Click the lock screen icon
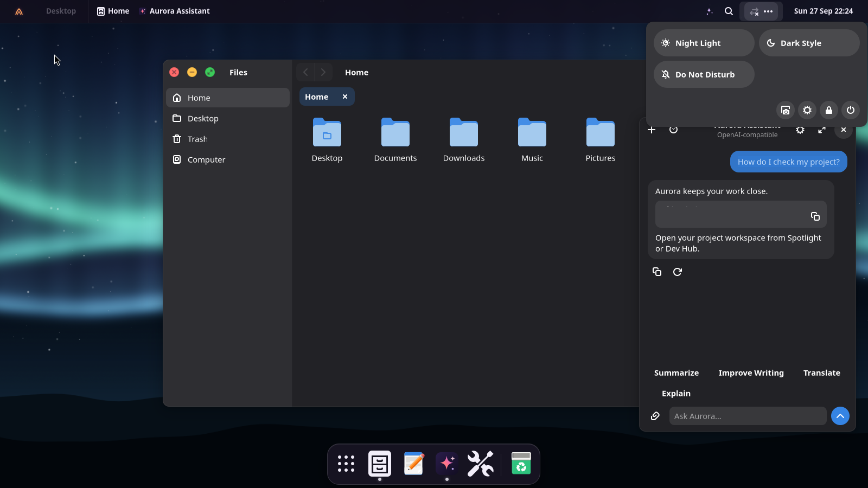Screen dimensions: 868x488 pyautogui.click(x=828, y=110)
